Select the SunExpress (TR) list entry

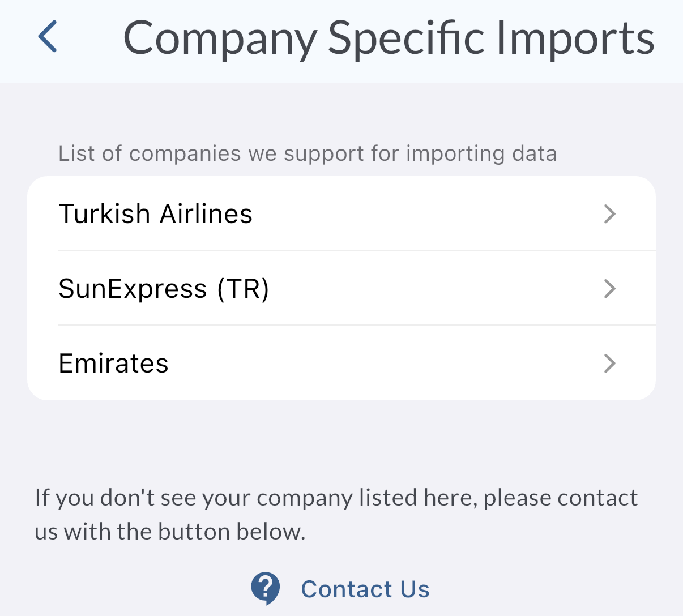pyautogui.click(x=341, y=289)
